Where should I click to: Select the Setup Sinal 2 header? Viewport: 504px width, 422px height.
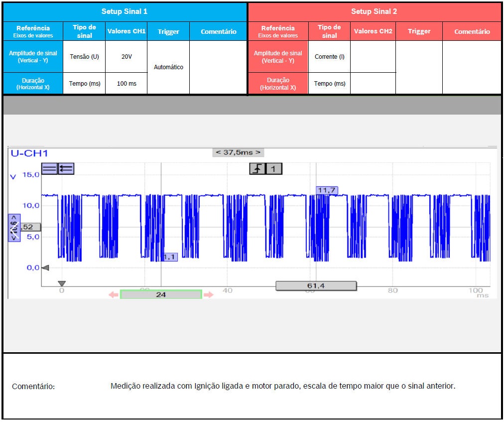374,11
